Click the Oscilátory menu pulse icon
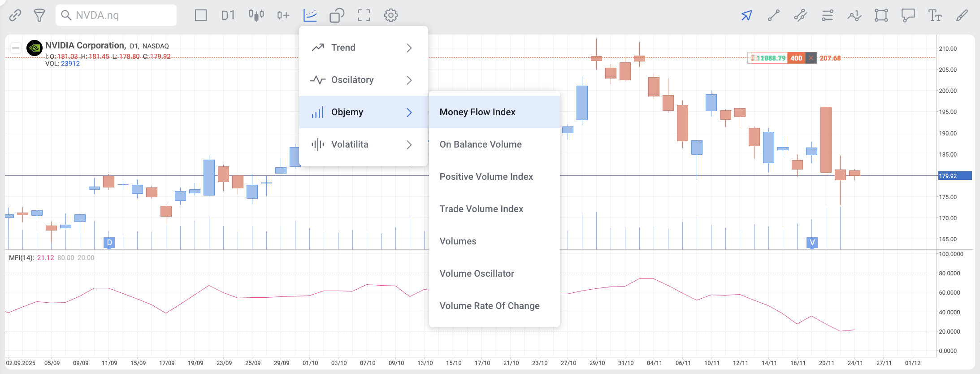This screenshot has width=980, height=374. coord(318,80)
